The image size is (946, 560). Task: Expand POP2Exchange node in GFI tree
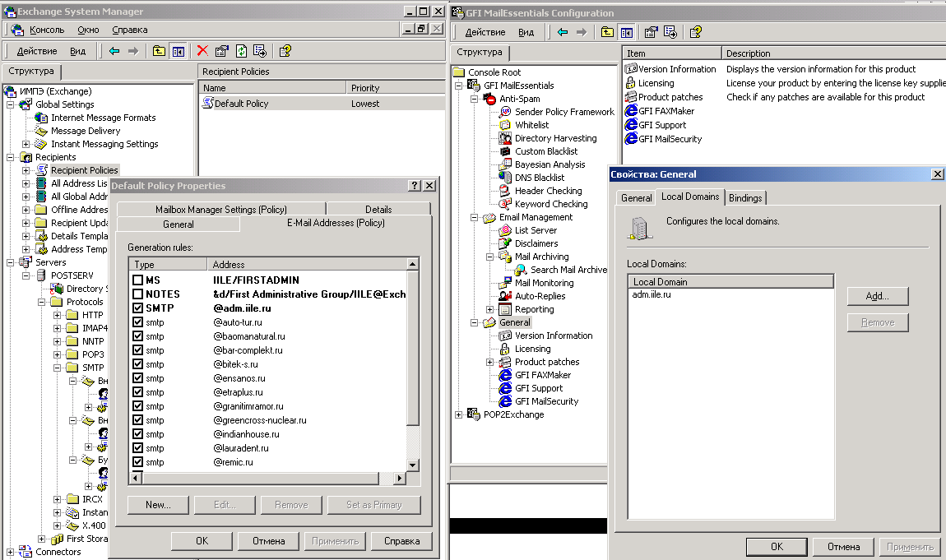458,414
